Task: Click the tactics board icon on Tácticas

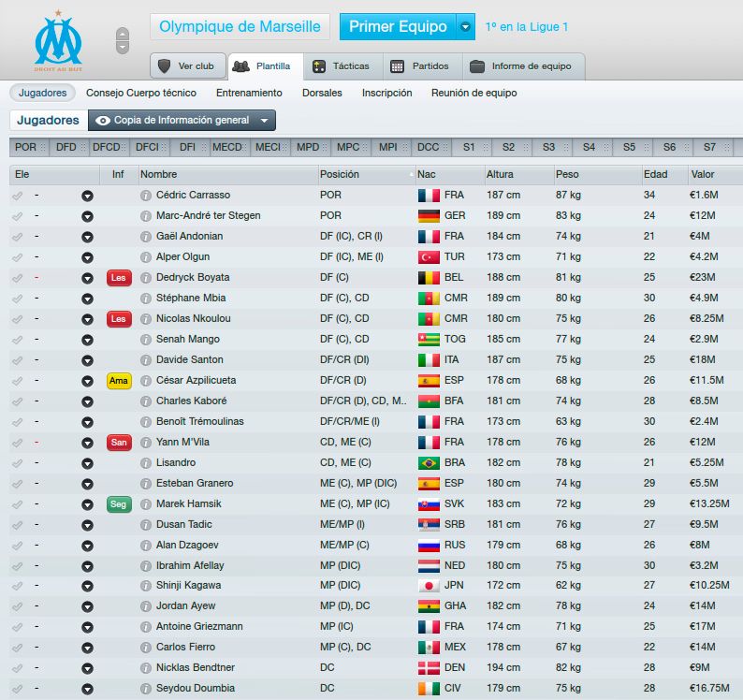Action: click(319, 66)
